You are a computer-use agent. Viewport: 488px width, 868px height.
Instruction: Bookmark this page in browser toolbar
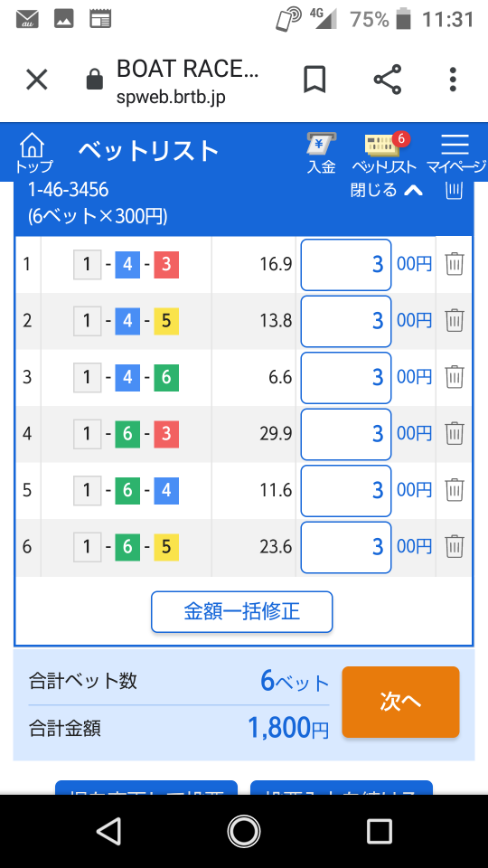pos(314,80)
